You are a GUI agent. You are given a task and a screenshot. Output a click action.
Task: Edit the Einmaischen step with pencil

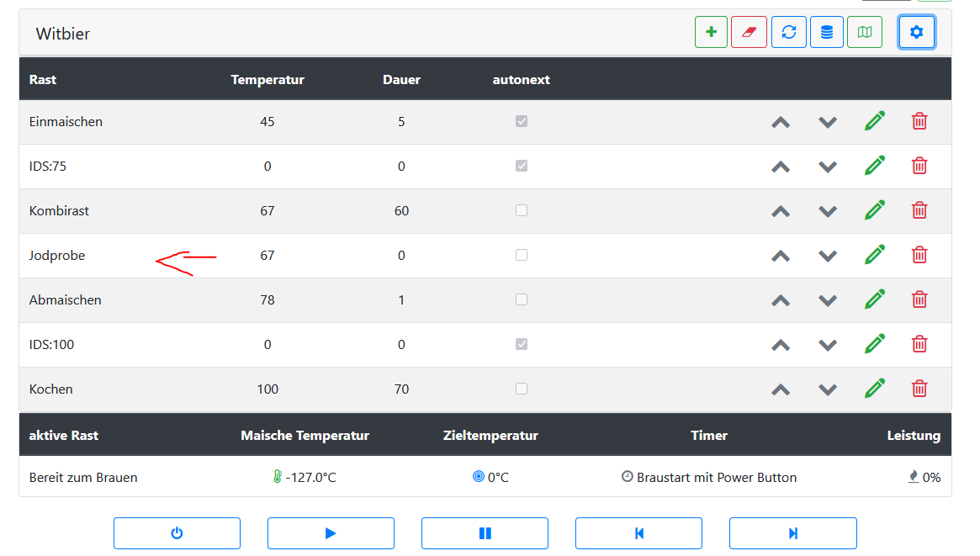(875, 121)
